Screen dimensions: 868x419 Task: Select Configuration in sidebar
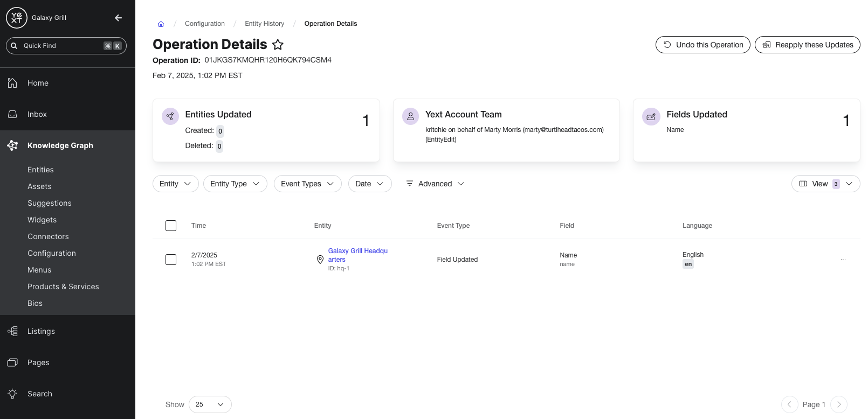(52, 253)
